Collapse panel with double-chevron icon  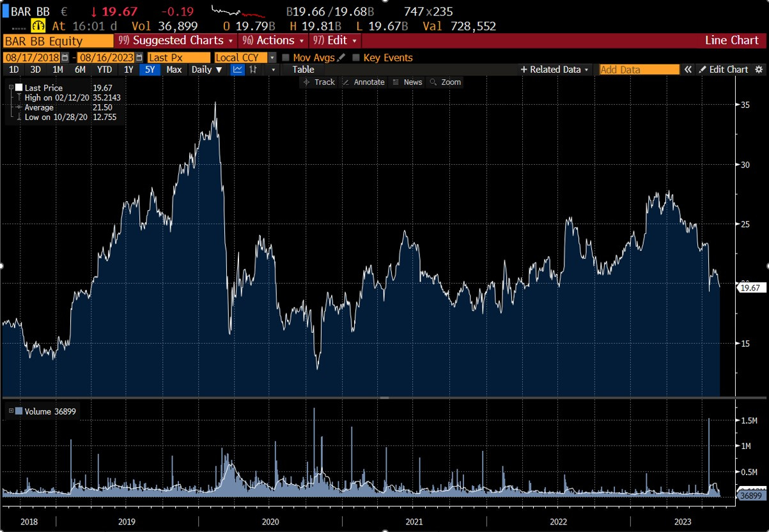point(688,70)
